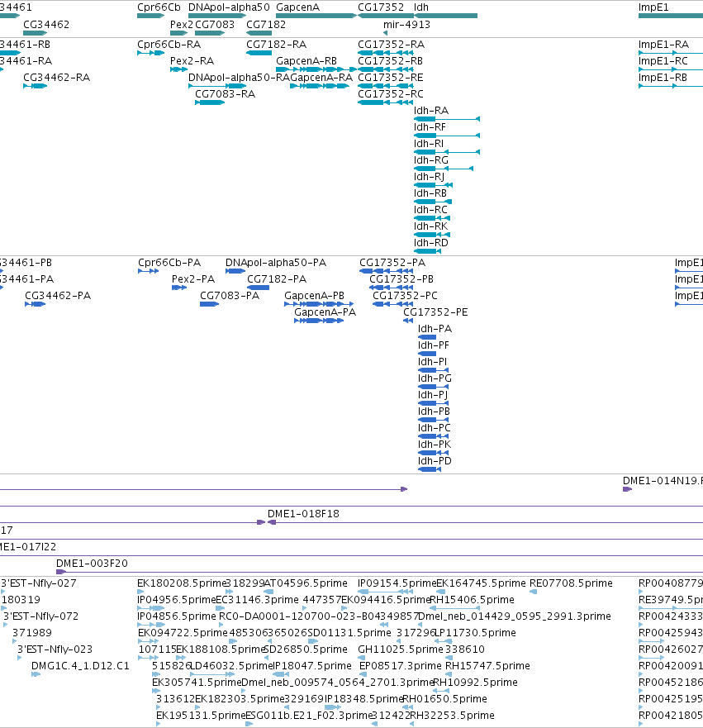Click protein Idh-PD
The height and width of the screenshot is (728, 703).
point(435,461)
